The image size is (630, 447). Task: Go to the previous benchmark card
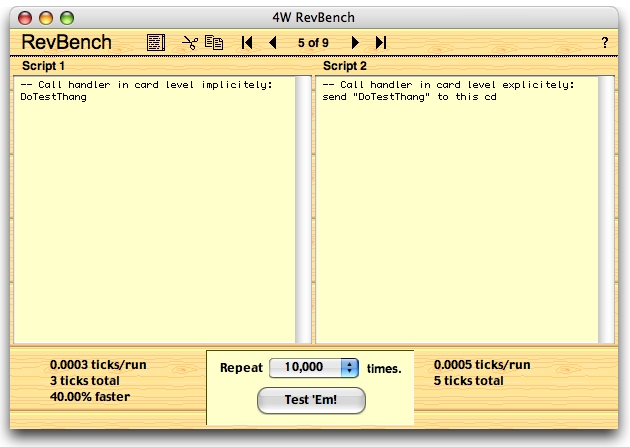[273, 43]
